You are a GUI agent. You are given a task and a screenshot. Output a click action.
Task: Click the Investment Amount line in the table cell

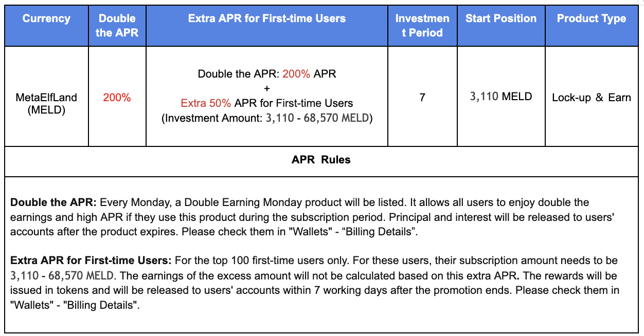267,118
